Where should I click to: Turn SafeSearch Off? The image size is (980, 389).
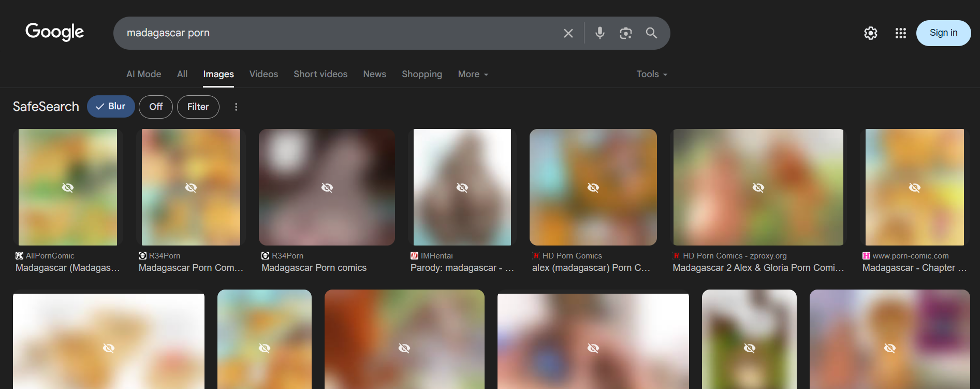(x=156, y=107)
